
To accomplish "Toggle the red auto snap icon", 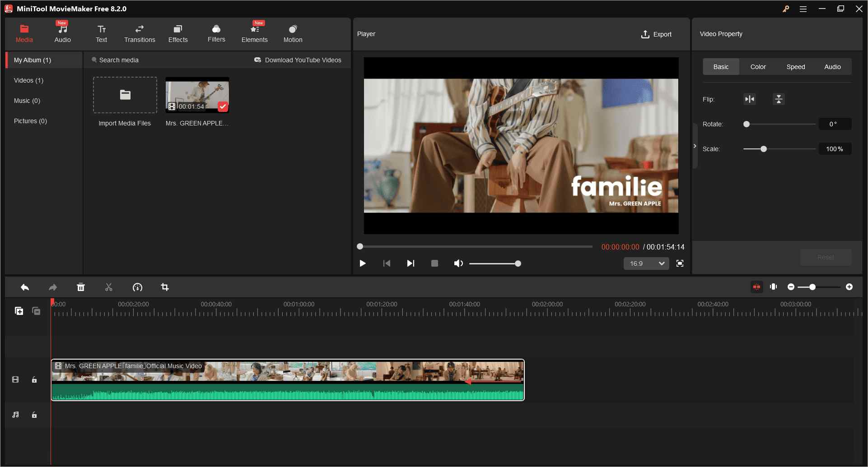I will coord(756,287).
